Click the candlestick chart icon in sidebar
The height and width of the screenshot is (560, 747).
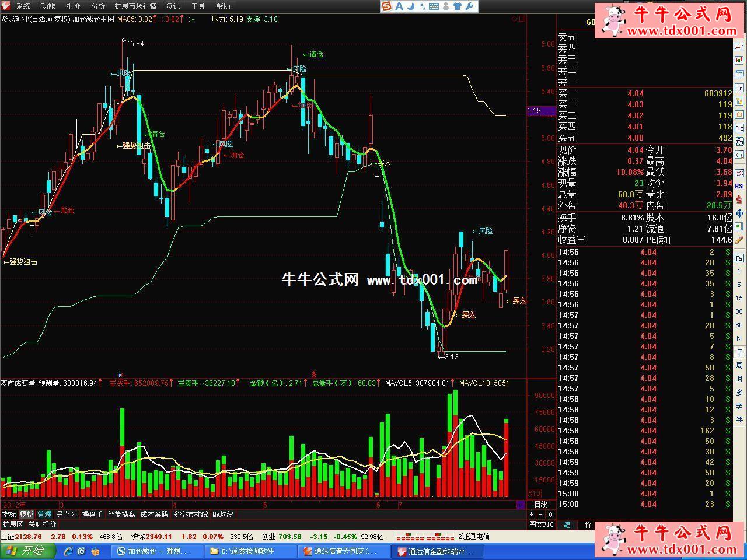(x=739, y=60)
